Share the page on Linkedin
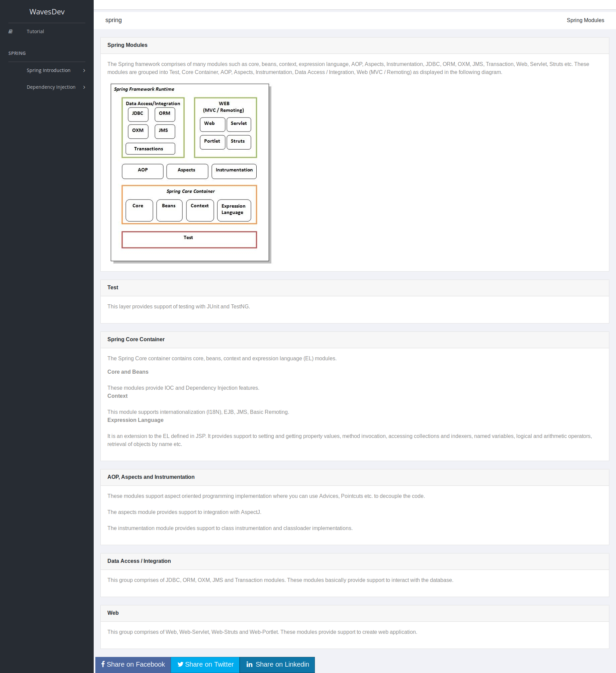Image resolution: width=616 pixels, height=673 pixels. 277,665
